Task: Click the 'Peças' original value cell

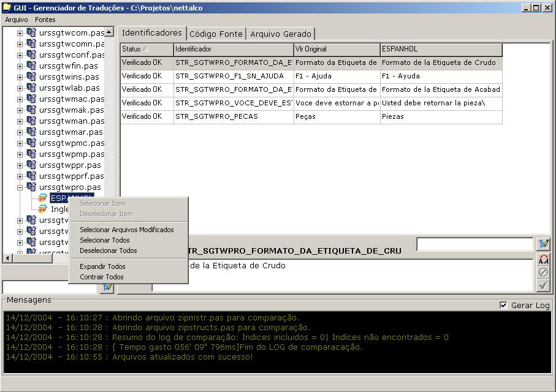Action: (337, 116)
